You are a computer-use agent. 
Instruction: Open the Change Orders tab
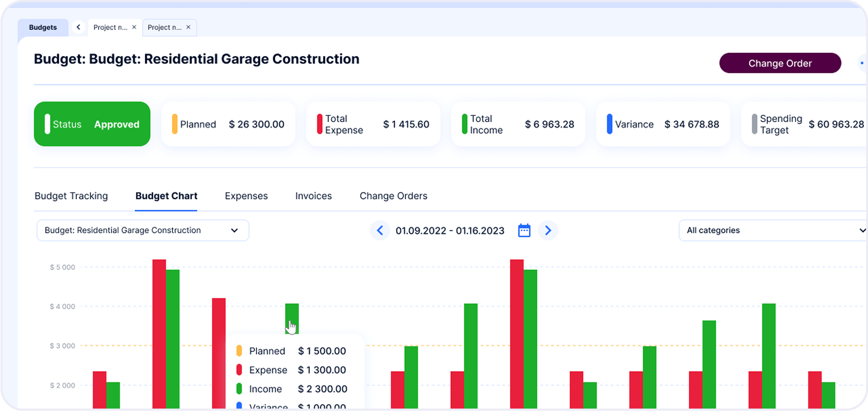(393, 196)
